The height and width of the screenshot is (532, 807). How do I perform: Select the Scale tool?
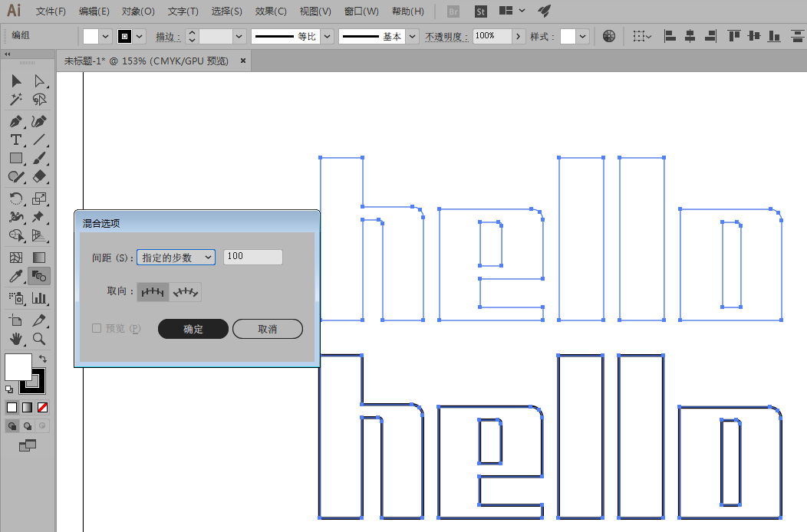[39, 199]
